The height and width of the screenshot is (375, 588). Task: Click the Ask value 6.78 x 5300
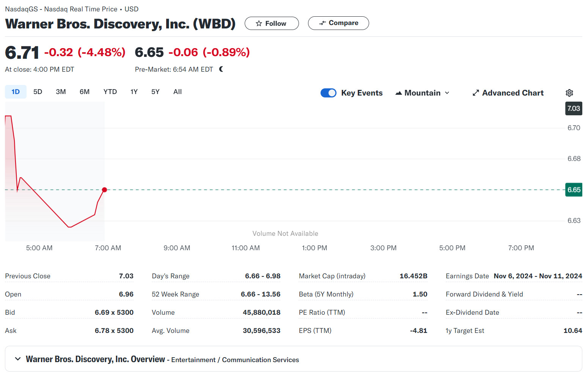114,331
